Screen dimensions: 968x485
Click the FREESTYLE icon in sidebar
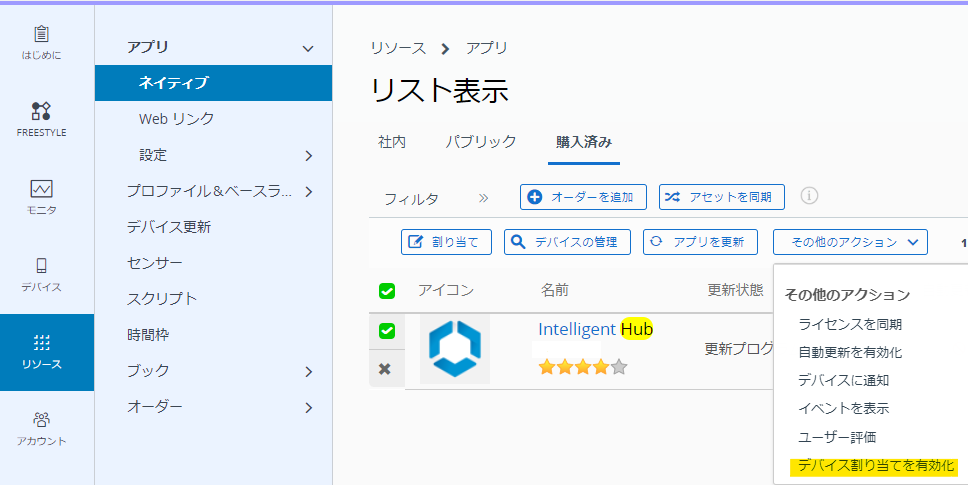point(41,110)
